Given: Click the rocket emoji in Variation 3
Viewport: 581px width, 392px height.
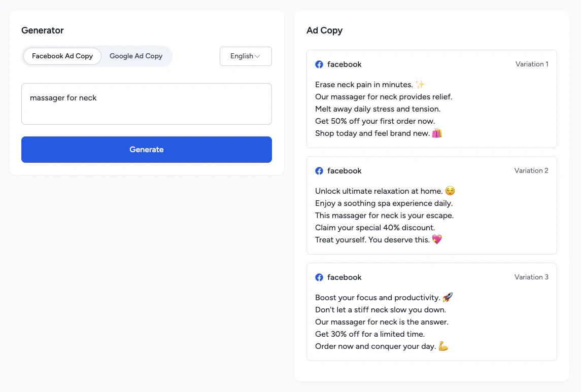Looking at the screenshot, I should pos(448,298).
